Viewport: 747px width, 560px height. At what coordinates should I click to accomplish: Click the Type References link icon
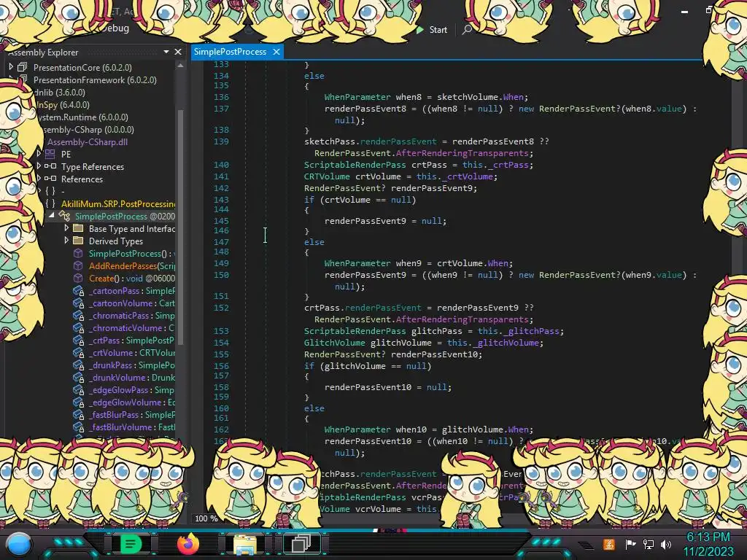click(x=50, y=166)
